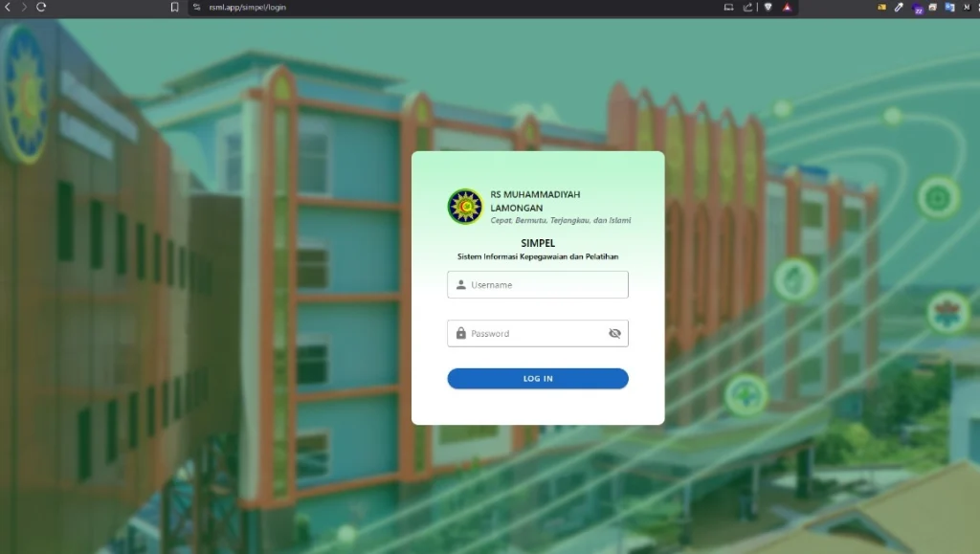
Task: Toggle password visibility with the eye icon
Action: (613, 333)
